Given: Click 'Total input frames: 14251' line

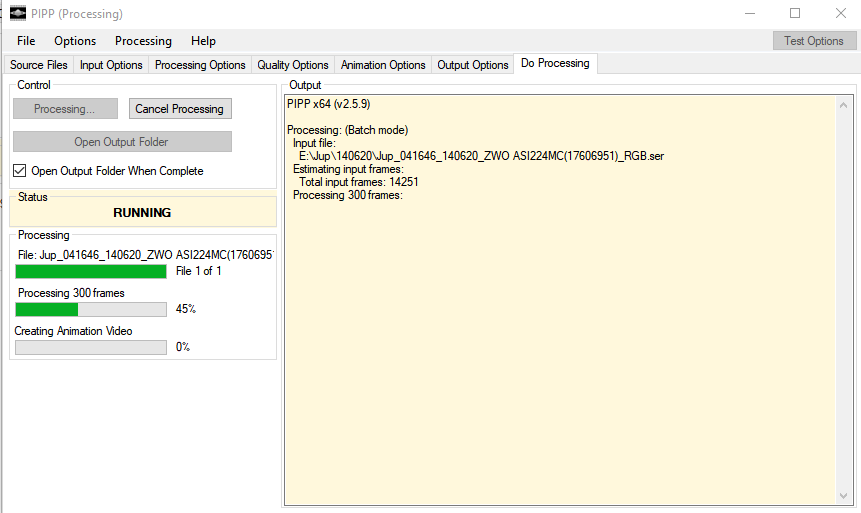Looking at the screenshot, I should click(359, 182).
